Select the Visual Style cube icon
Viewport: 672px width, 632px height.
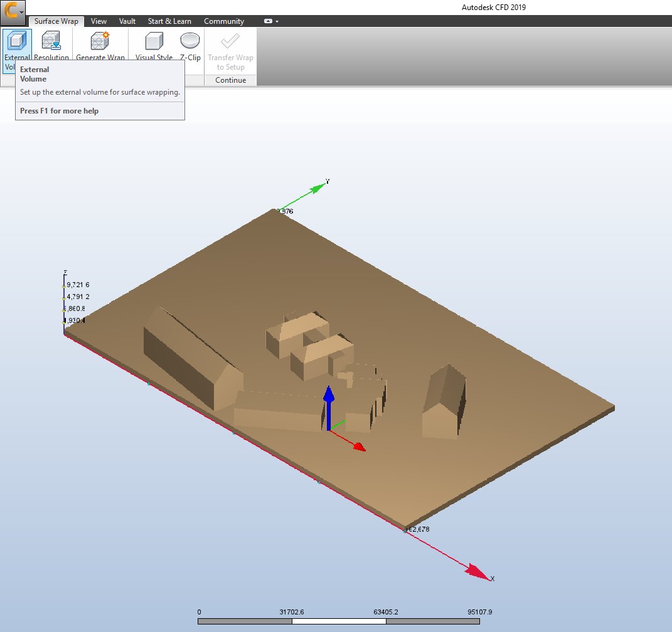pos(154,42)
